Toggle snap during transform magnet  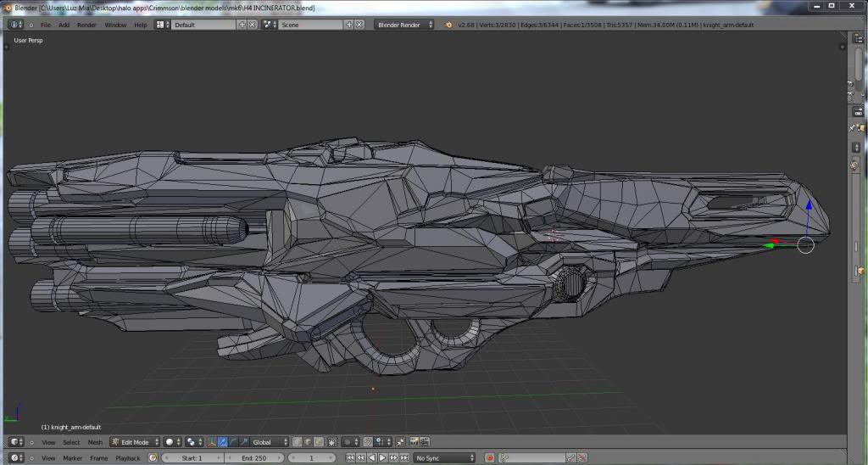(368, 442)
